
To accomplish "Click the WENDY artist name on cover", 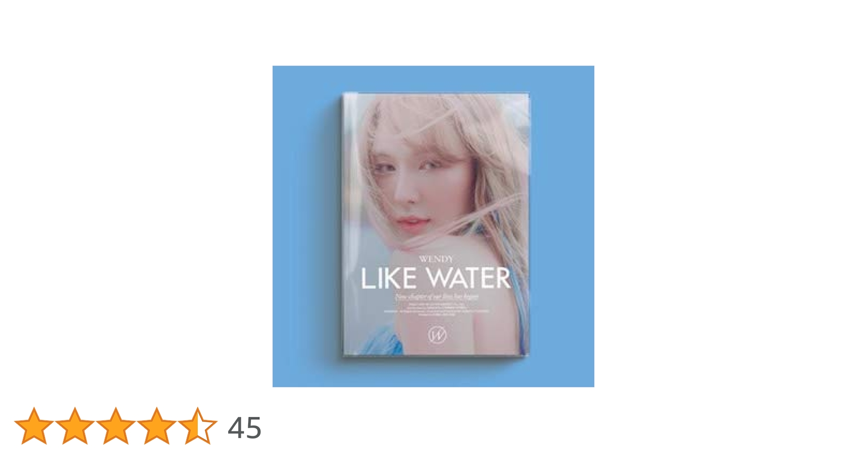I will click(x=436, y=259).
